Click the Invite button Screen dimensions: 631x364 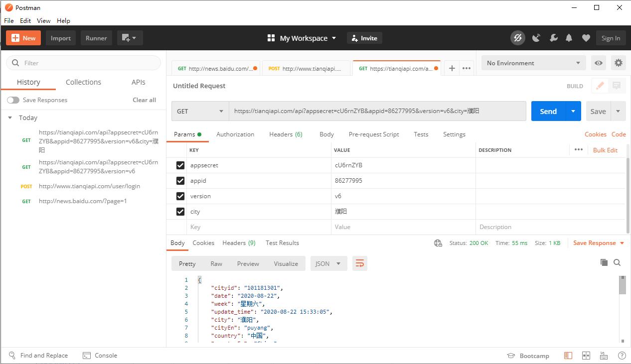pos(363,38)
